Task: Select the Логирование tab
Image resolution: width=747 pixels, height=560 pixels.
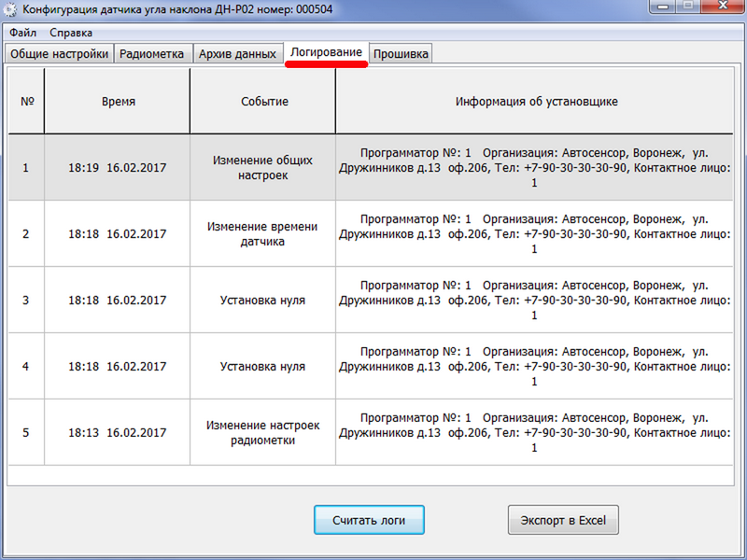Action: click(x=326, y=52)
